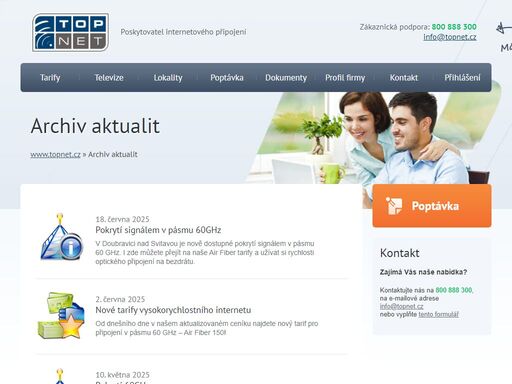
Task: Open Dokumenty from the navigation bar
Action: pos(286,78)
